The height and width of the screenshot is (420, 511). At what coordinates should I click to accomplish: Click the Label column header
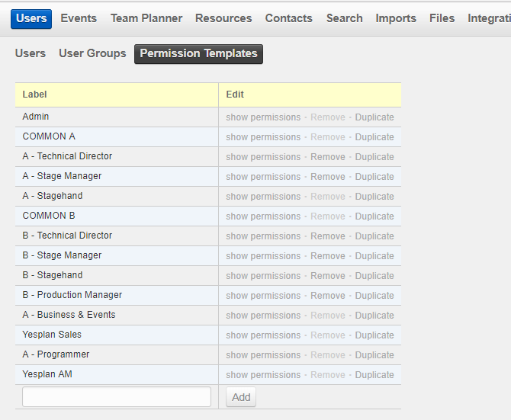[34, 95]
